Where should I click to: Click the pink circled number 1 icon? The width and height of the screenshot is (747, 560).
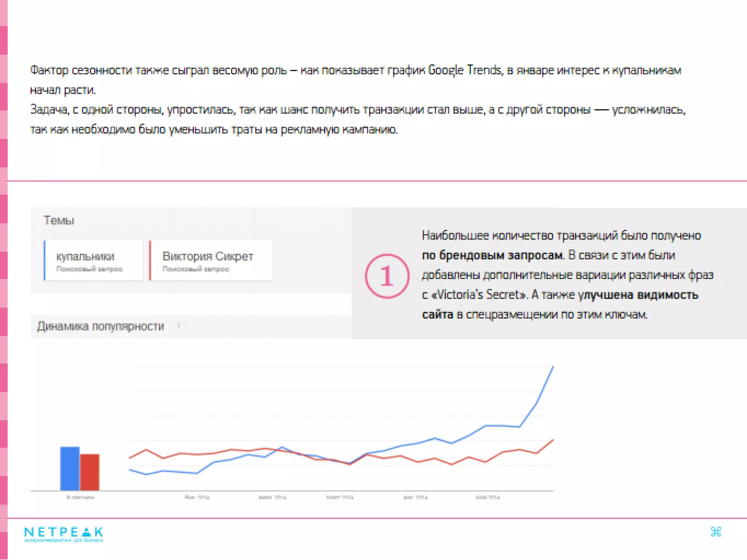coord(387,276)
